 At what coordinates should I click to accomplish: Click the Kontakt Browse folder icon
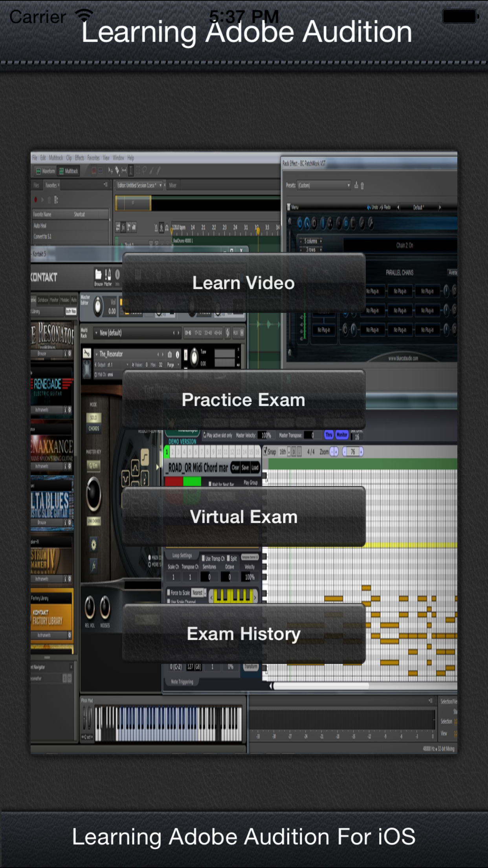point(98,275)
